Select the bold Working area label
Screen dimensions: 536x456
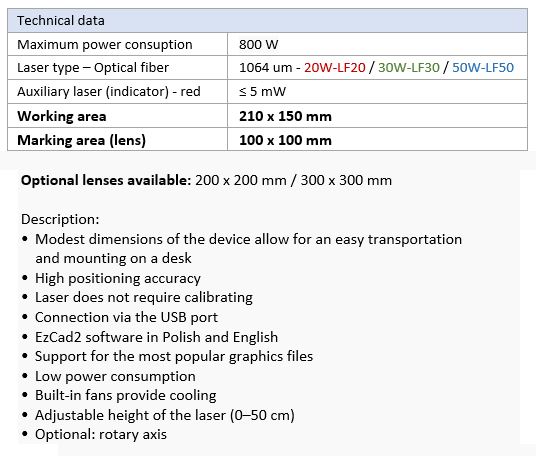[x=62, y=116]
